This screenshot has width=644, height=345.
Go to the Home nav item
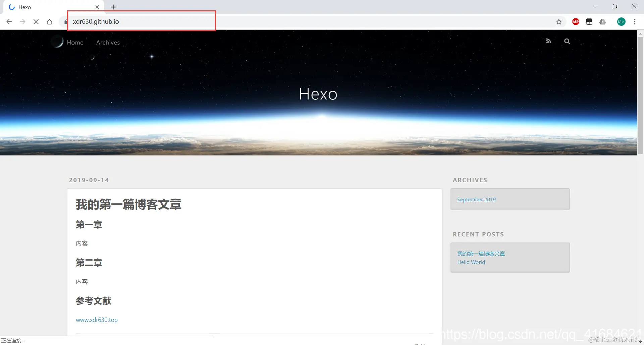click(75, 43)
